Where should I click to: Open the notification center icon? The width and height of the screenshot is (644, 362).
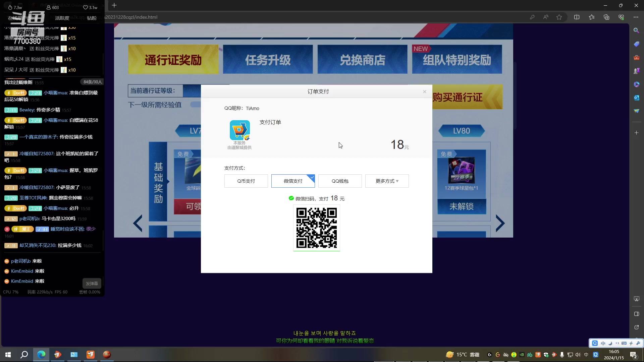634,355
